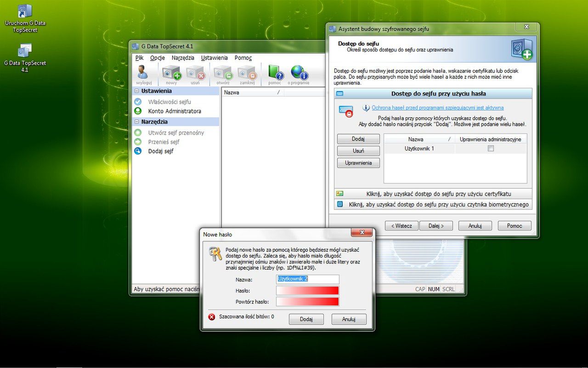Open the pomoc (help) toolbar icon
This screenshot has width=588, height=368.
click(x=275, y=74)
